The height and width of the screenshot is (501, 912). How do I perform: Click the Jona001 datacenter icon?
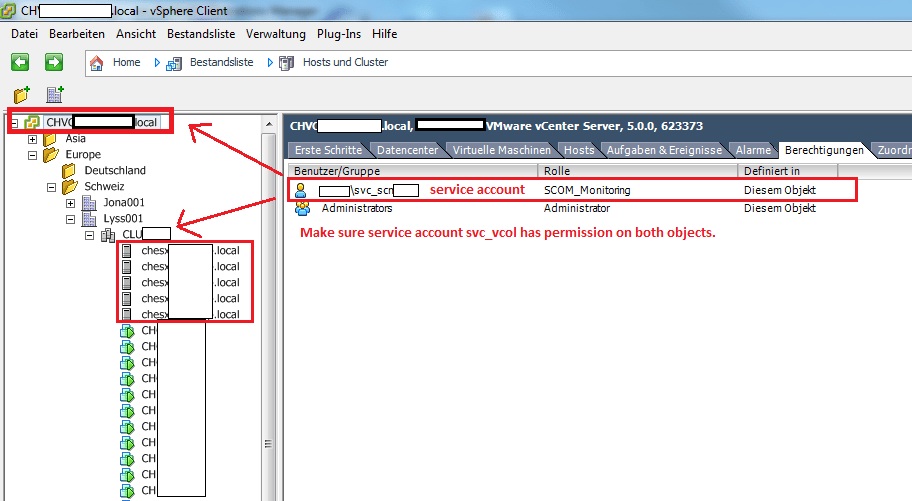click(89, 203)
